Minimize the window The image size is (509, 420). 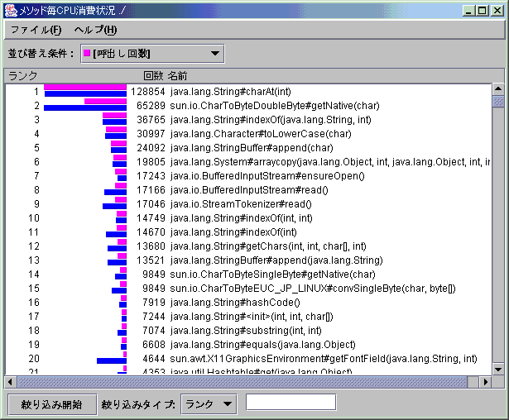click(x=468, y=11)
